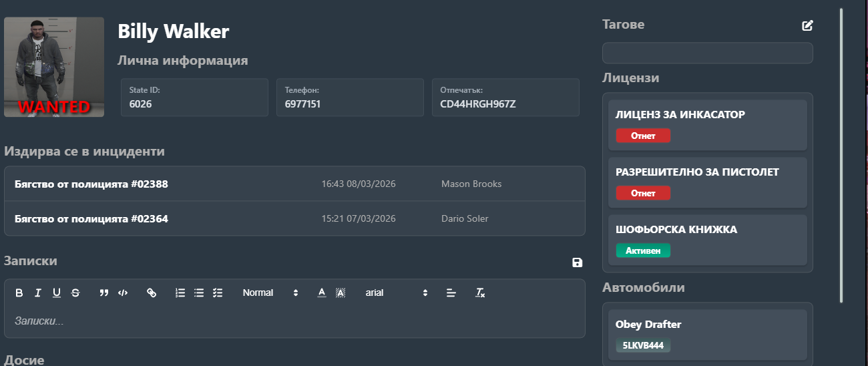Open the text color picker

322,293
